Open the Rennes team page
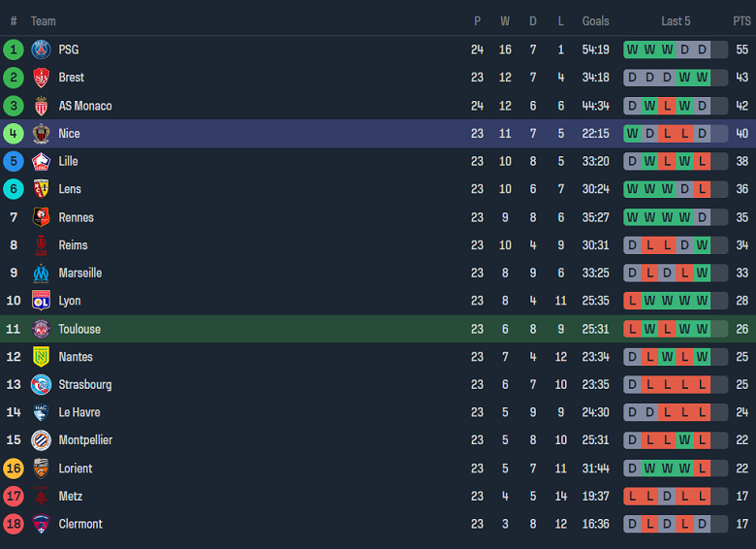This screenshot has width=756, height=549. point(76,217)
